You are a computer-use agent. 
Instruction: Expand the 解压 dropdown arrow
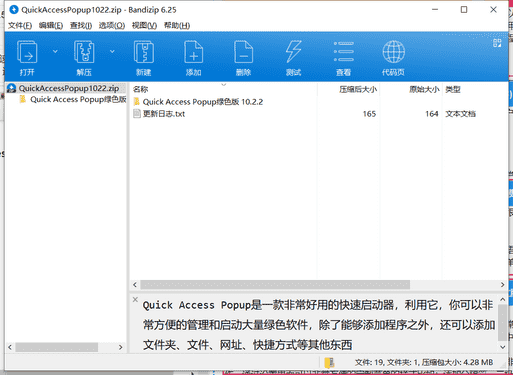click(x=112, y=51)
